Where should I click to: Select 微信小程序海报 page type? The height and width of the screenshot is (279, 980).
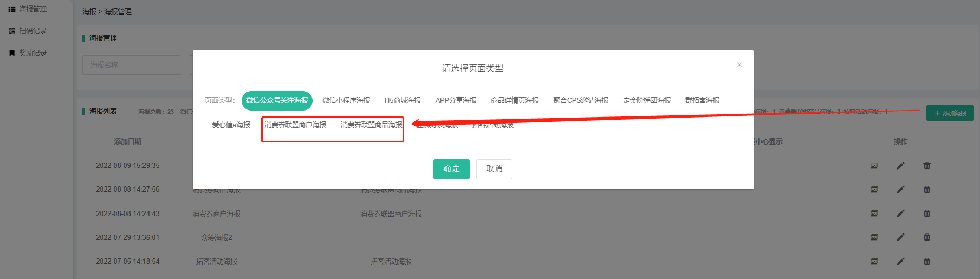tap(346, 100)
